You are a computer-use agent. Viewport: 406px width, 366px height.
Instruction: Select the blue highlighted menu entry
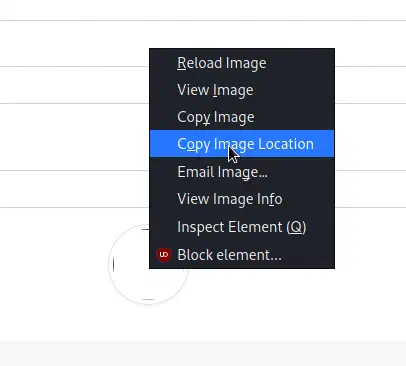click(242, 144)
